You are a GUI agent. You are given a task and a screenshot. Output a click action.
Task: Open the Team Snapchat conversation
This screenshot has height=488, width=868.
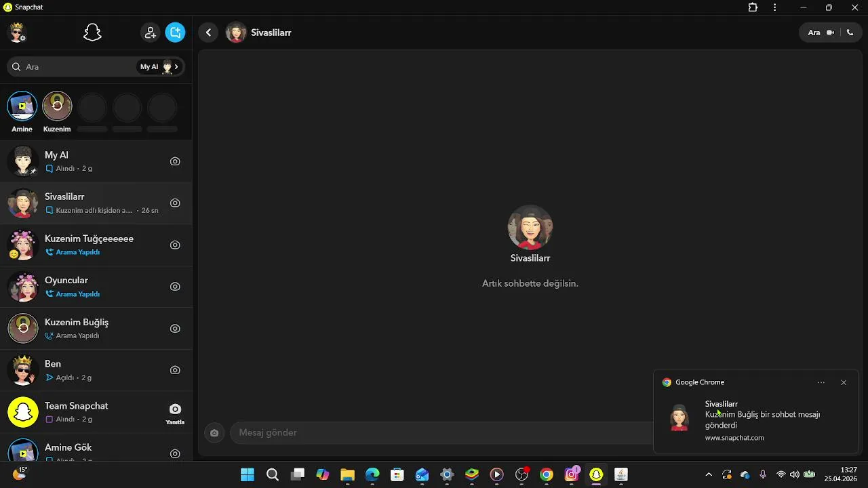[96, 412]
